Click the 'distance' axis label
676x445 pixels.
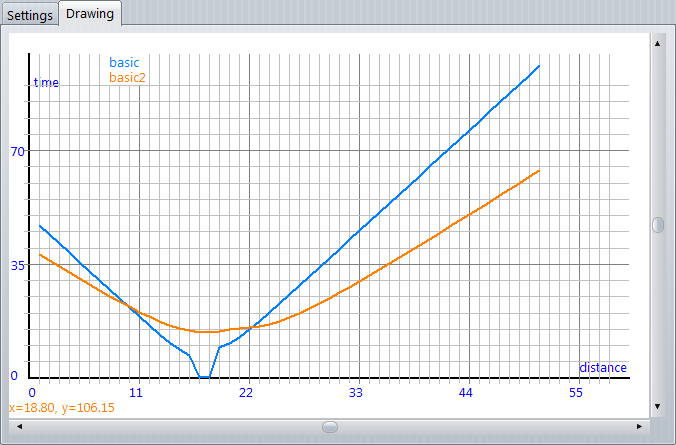click(603, 367)
